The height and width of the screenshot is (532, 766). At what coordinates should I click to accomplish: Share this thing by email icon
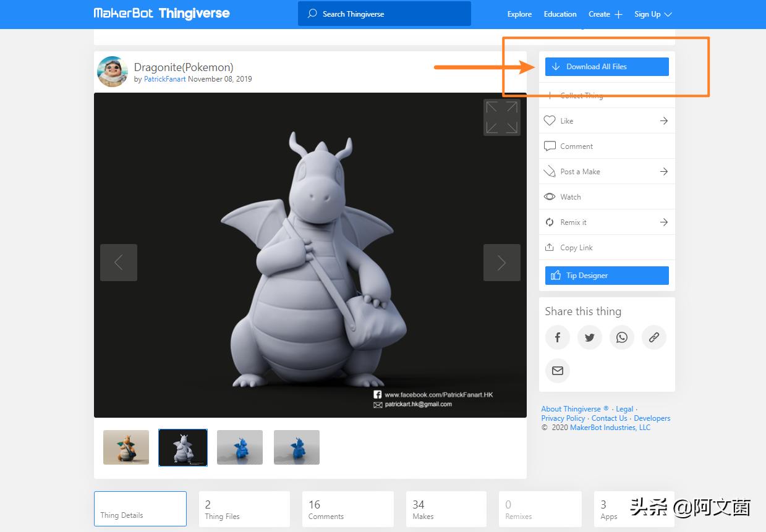click(557, 371)
